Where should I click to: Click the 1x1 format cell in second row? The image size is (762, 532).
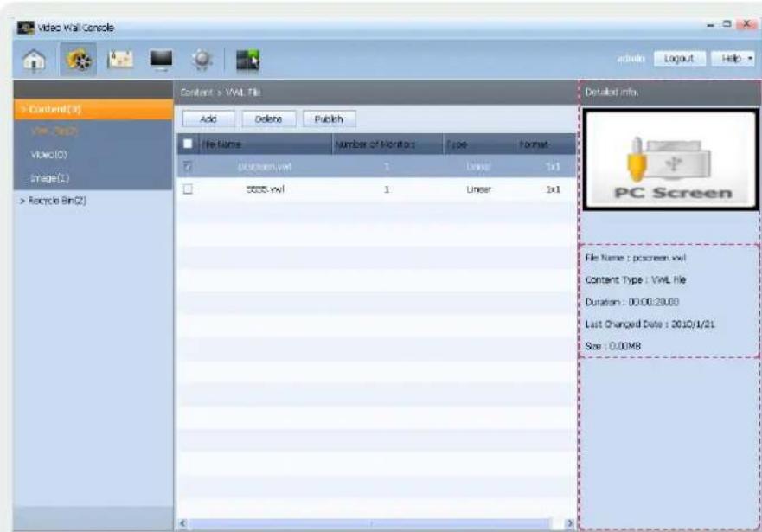pos(553,189)
